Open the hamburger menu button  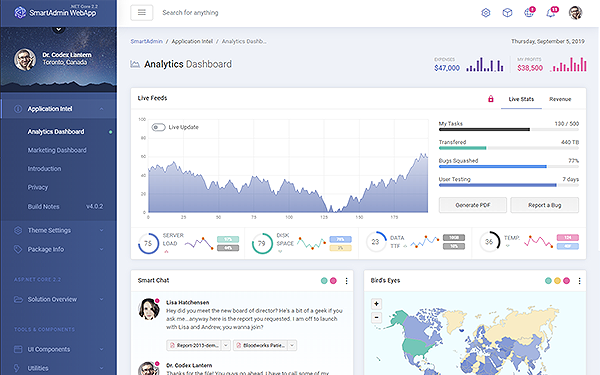[x=142, y=13]
